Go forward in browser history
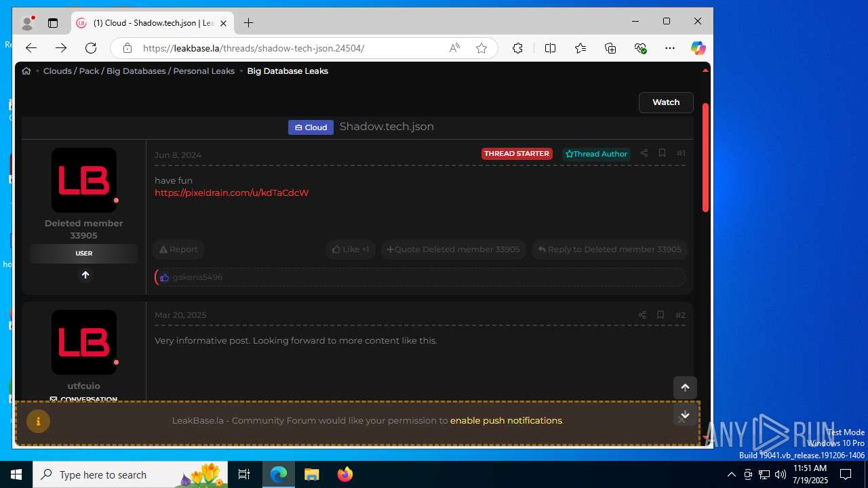This screenshot has height=488, width=868. 61,48
